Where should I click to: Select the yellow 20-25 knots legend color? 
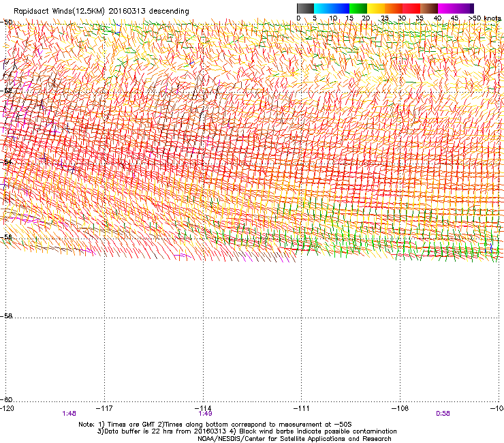pos(376,8)
